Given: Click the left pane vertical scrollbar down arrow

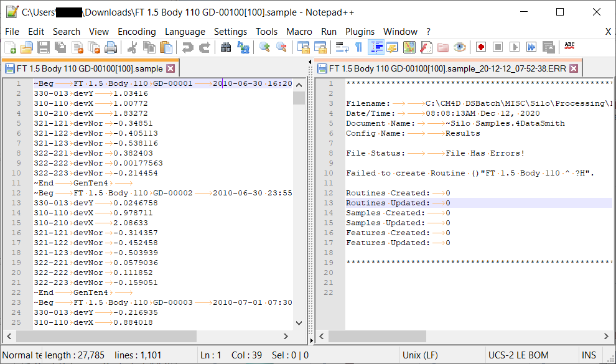Looking at the screenshot, I should coord(299,323).
